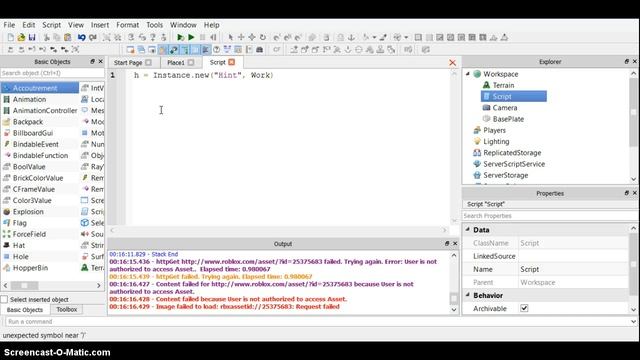Switch to the Start Page tab
Screen dimensions: 640x360
[x=128, y=62]
